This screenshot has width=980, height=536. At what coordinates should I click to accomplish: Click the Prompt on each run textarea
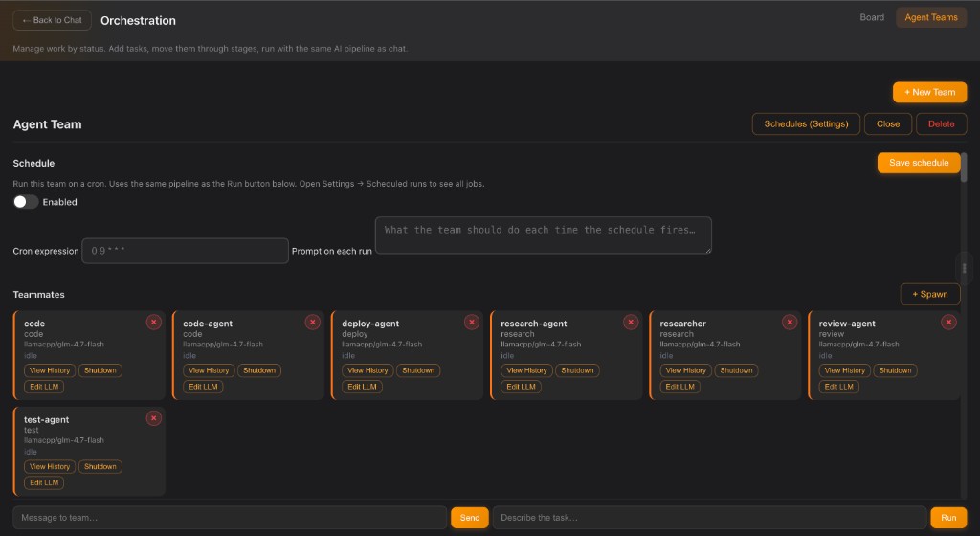pyautogui.click(x=544, y=235)
